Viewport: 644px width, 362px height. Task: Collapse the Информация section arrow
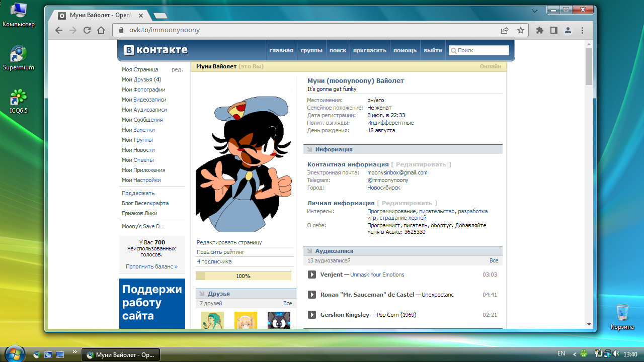[x=309, y=149]
